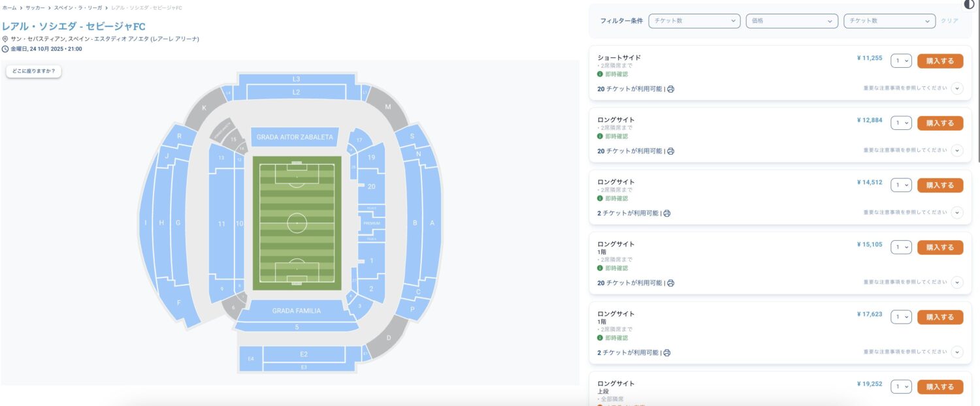Toggle the dark/light contrast icon

969,4
